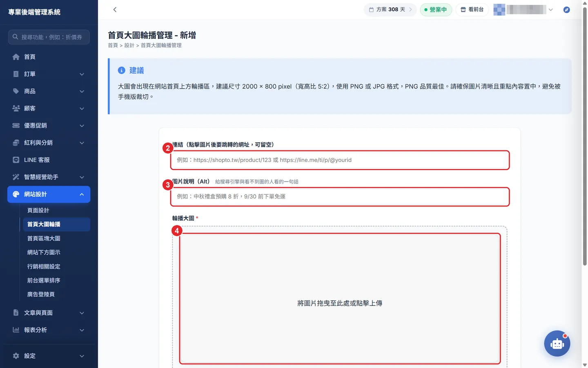Collapse the 網站設計 submenu chevron
The image size is (588, 368).
point(82,195)
